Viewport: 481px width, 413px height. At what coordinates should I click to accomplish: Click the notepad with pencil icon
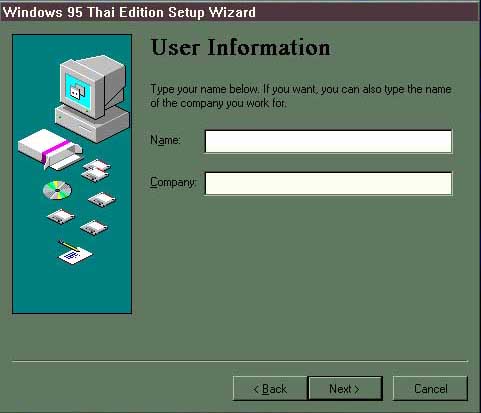(74, 252)
